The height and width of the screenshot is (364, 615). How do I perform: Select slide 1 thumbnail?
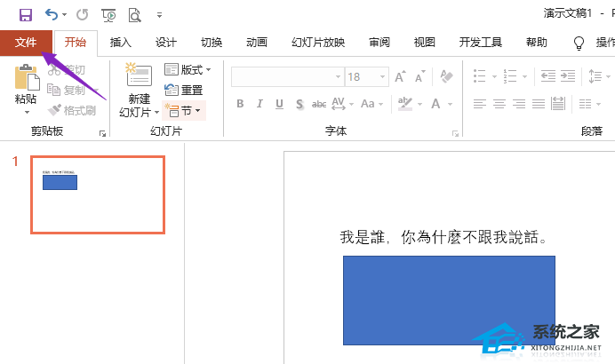98,194
